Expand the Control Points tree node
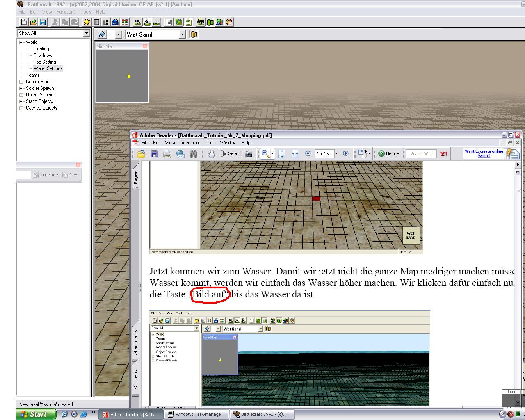Viewport: 525px width, 420px height. click(x=21, y=82)
